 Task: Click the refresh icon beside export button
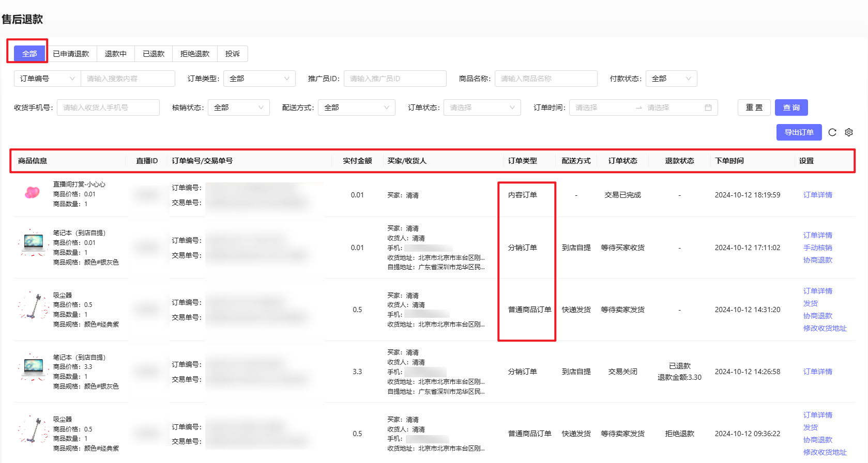pyautogui.click(x=832, y=132)
